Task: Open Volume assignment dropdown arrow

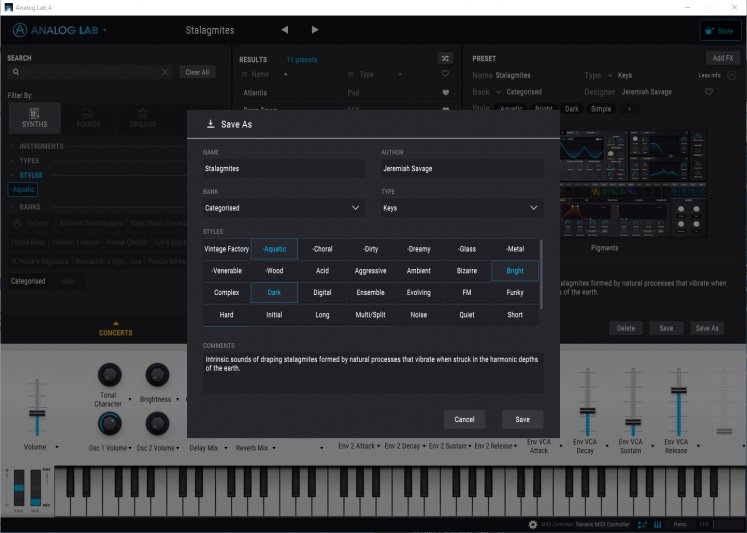Action: click(x=57, y=447)
